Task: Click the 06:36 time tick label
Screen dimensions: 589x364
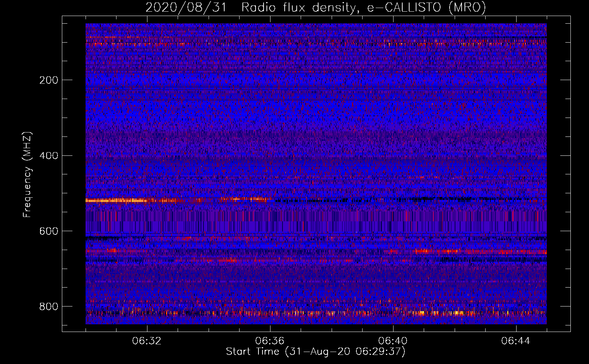Action: tap(270, 341)
